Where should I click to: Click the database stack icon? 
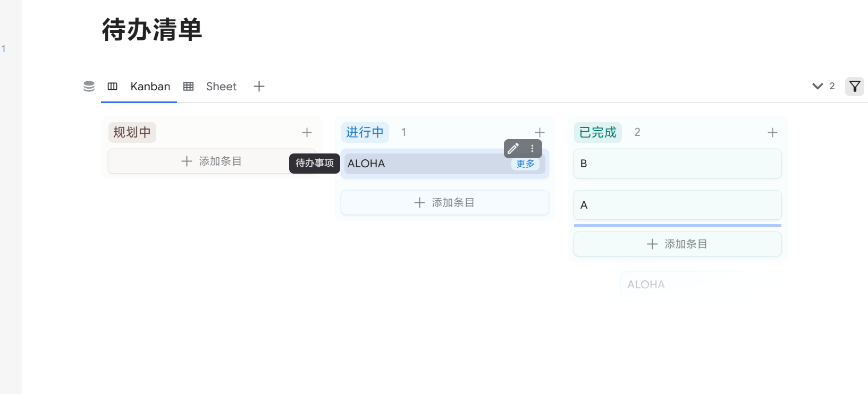pyautogui.click(x=89, y=87)
